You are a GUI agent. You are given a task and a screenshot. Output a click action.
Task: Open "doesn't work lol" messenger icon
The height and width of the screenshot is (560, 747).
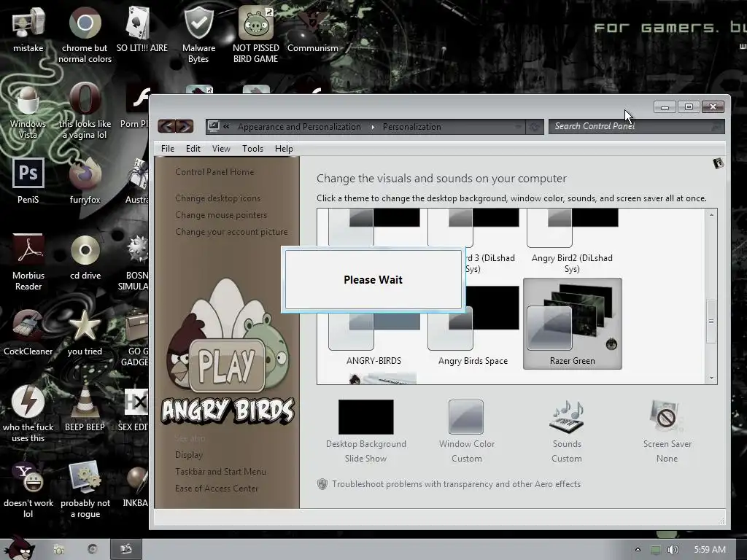pos(28,478)
